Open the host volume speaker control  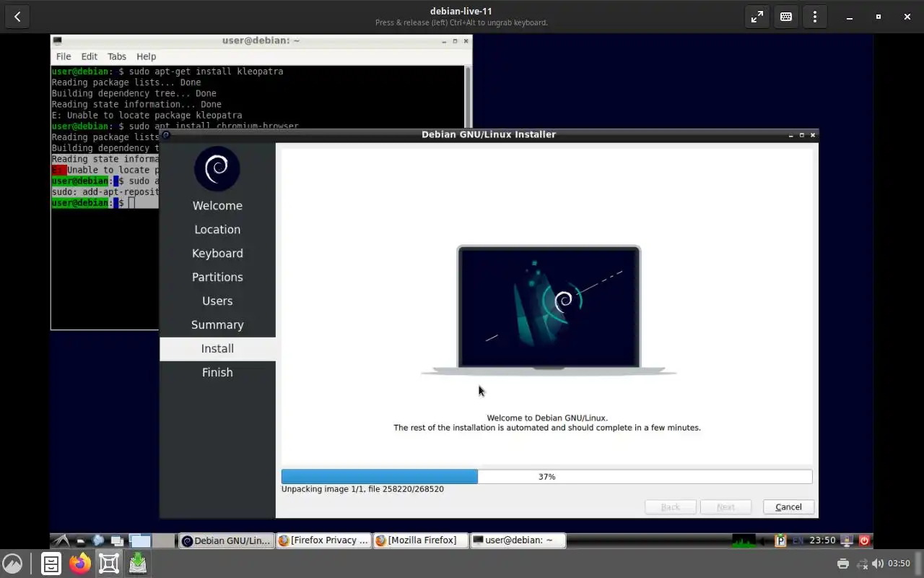878,564
